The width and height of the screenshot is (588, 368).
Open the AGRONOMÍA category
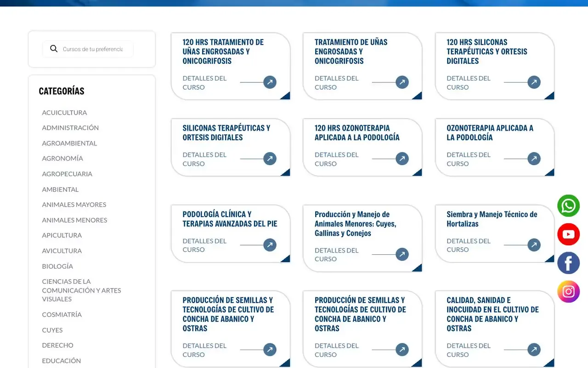pyautogui.click(x=62, y=158)
